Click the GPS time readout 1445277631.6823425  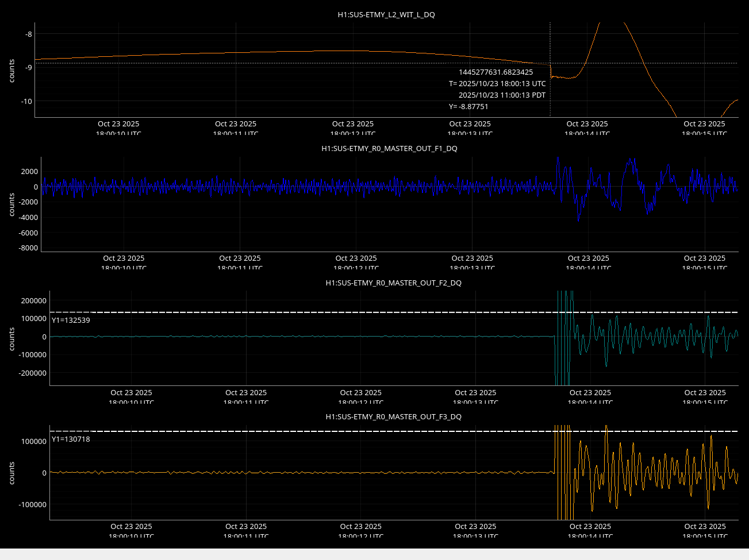click(x=496, y=72)
